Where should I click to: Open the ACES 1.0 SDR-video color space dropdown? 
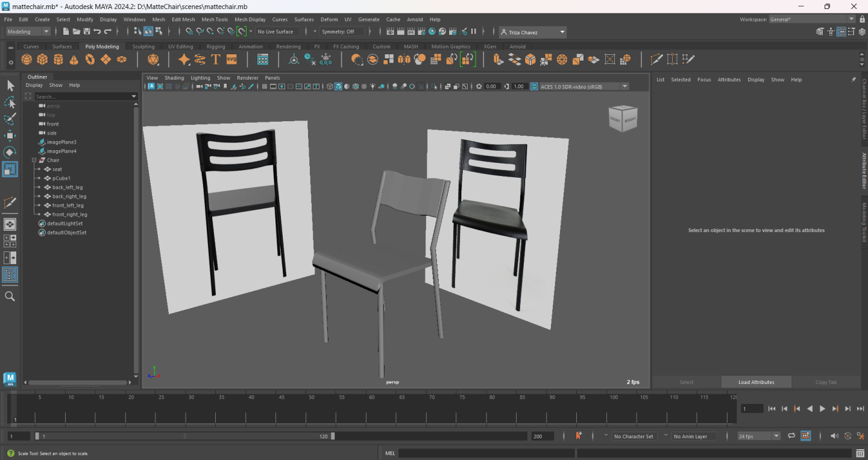[584, 86]
